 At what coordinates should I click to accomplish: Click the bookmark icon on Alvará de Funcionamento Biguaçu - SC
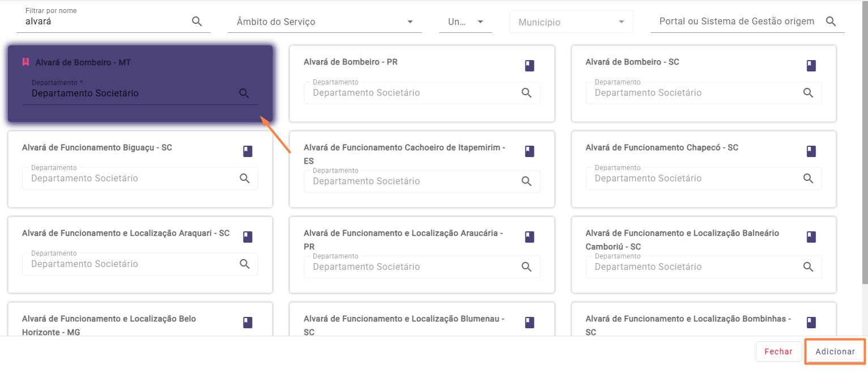[x=248, y=151]
